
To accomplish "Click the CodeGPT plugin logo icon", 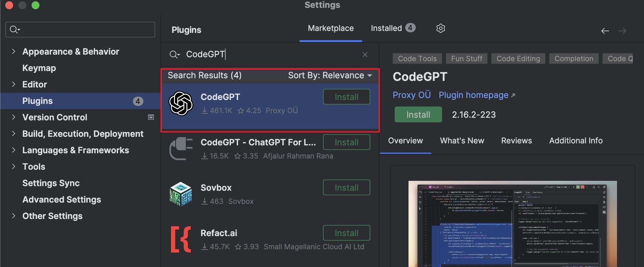I will [181, 104].
